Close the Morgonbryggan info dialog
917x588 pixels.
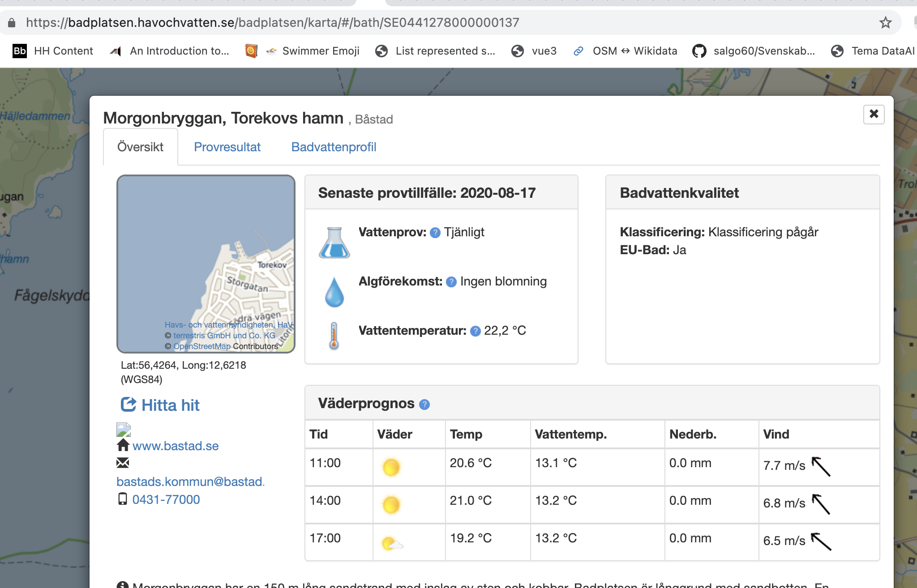874,114
